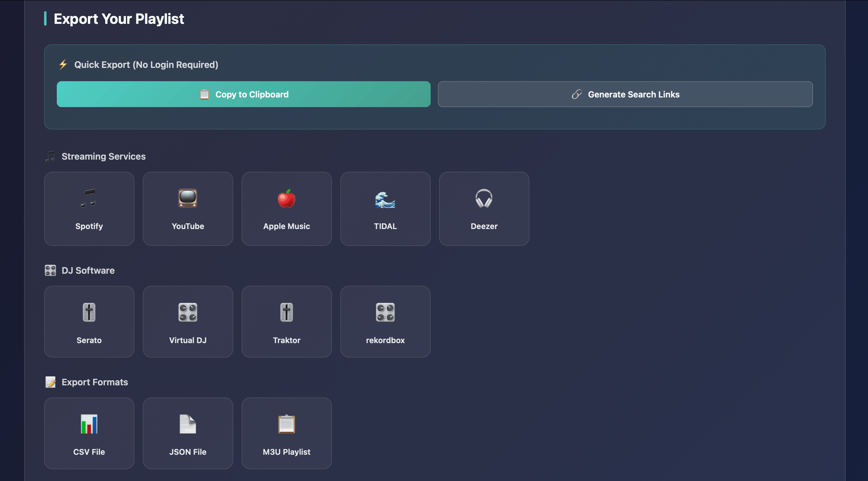This screenshot has height=481, width=868.
Task: Click the Export Your Playlist heading
Action: [x=119, y=19]
